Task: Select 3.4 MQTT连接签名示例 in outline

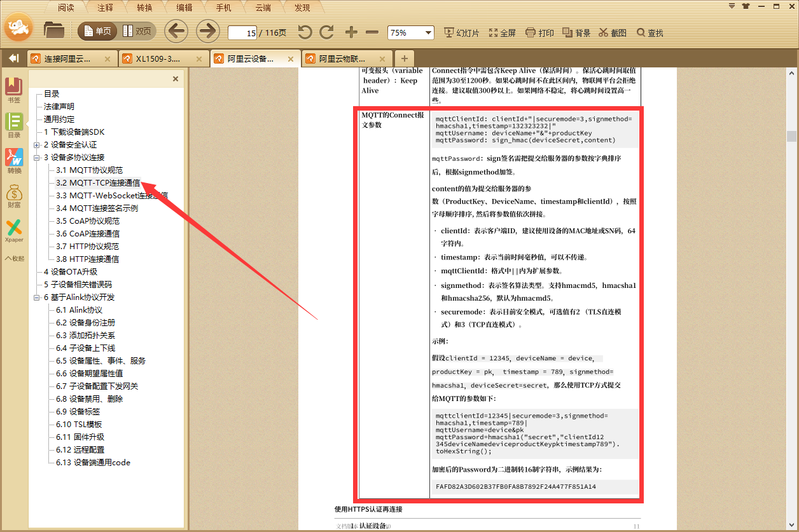Action: [97, 208]
